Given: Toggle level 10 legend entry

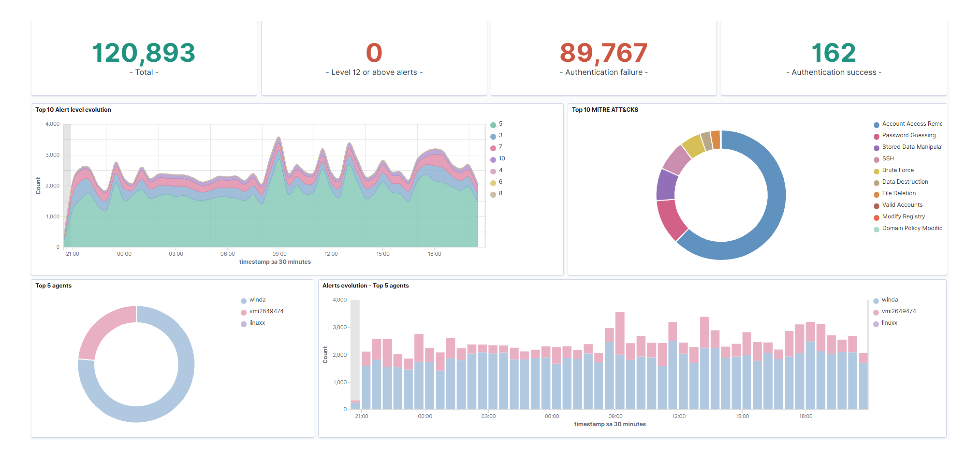Looking at the screenshot, I should [x=501, y=158].
